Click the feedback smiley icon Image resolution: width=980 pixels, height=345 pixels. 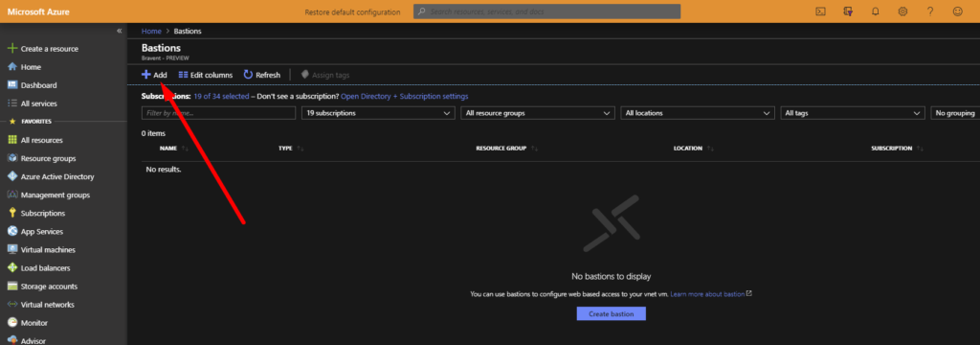(x=957, y=11)
